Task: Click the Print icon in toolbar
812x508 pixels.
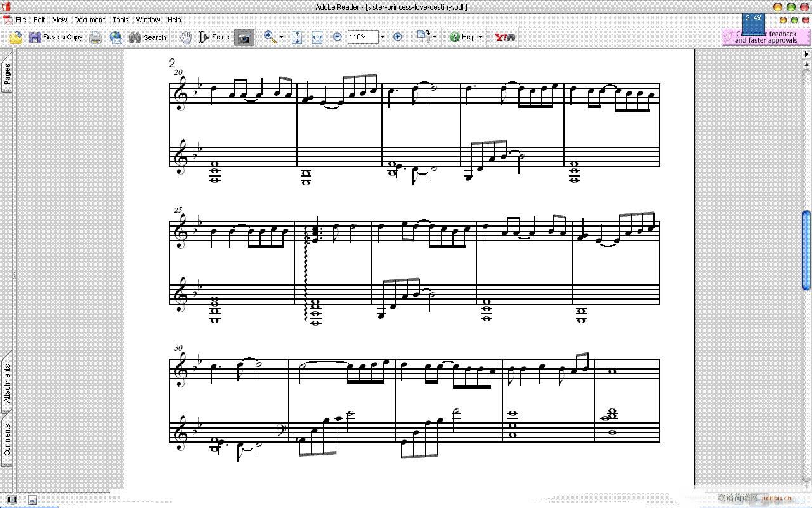Action: click(x=96, y=37)
